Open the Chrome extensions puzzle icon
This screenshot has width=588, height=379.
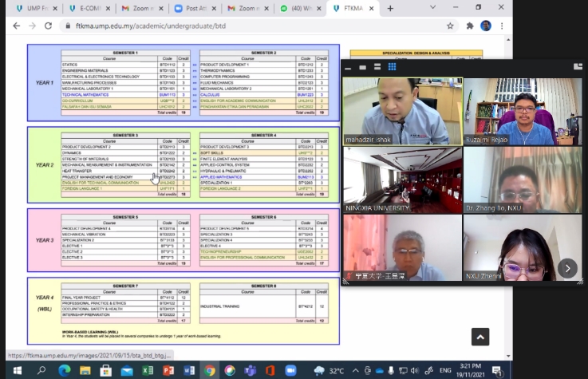click(x=468, y=26)
